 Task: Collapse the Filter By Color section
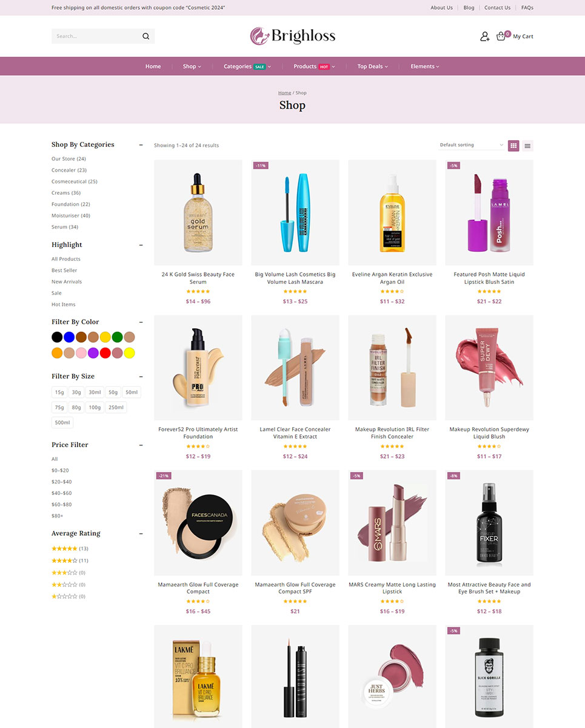(x=141, y=322)
